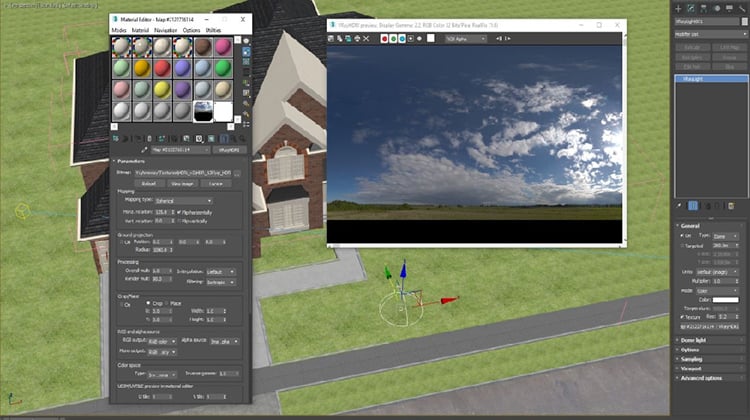This screenshot has width=750, height=420.
Task: Toggle the green channel in VRayHDRI preview
Action: coord(393,38)
